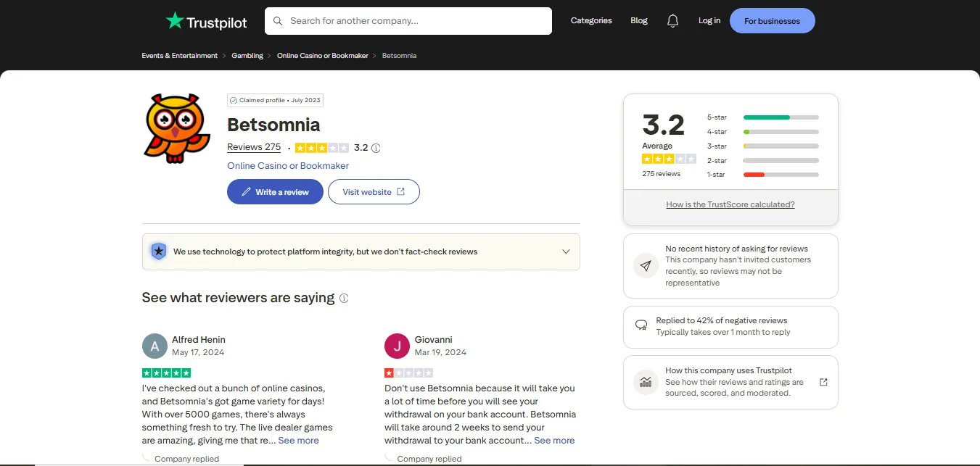This screenshot has height=466, width=980.
Task: Click Giovanni's avatar
Action: tap(397, 346)
